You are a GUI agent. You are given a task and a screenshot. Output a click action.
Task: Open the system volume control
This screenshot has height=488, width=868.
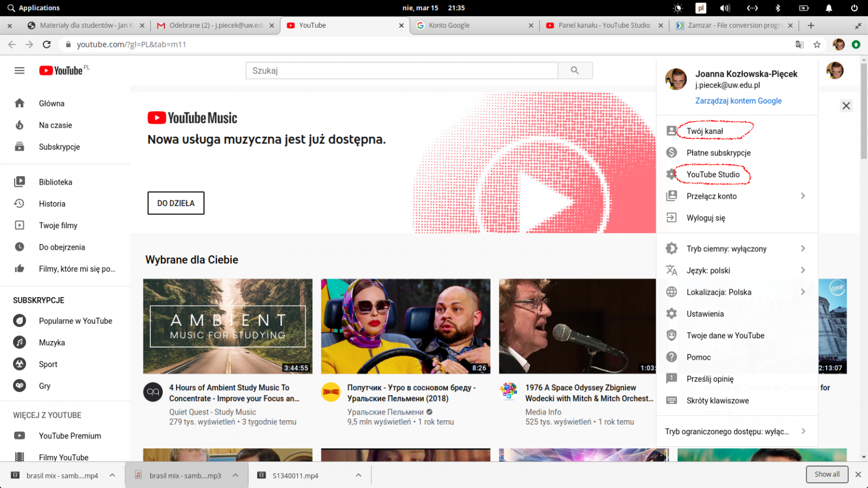pyautogui.click(x=725, y=8)
